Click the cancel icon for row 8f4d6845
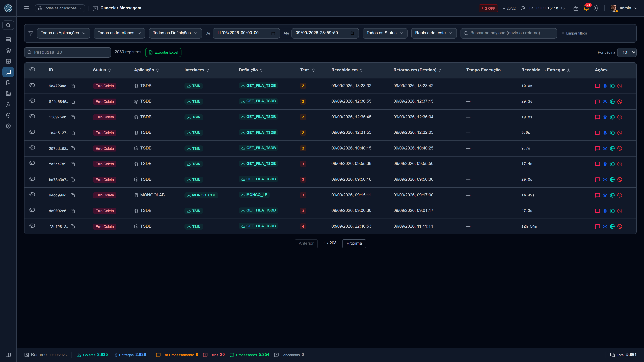This screenshot has width=644, height=362. pos(620,102)
